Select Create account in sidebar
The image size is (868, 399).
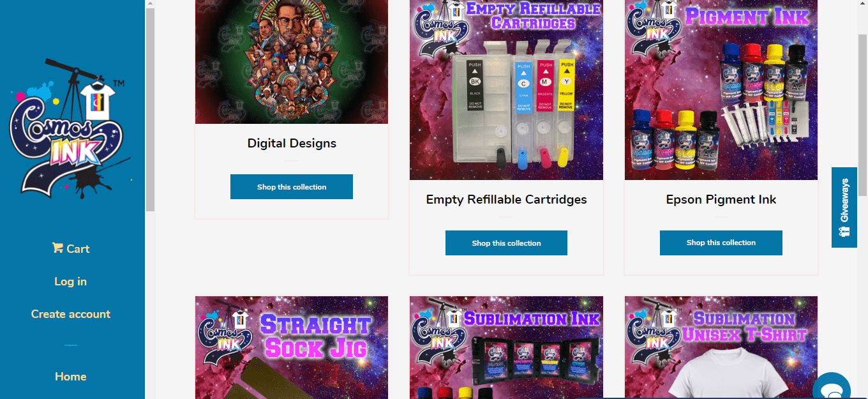coord(71,314)
